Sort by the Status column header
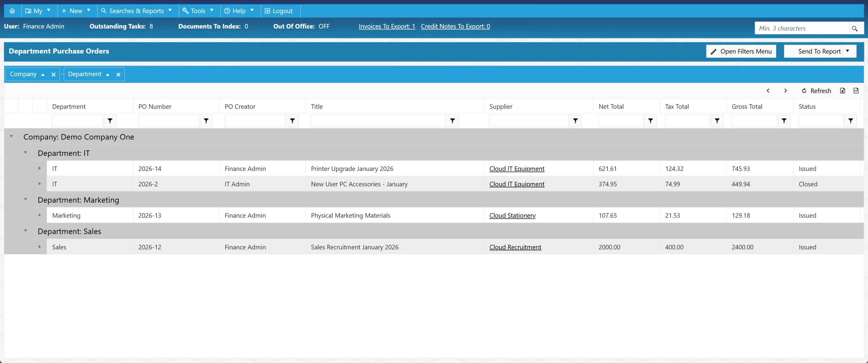The height and width of the screenshot is (363, 868). point(807,107)
